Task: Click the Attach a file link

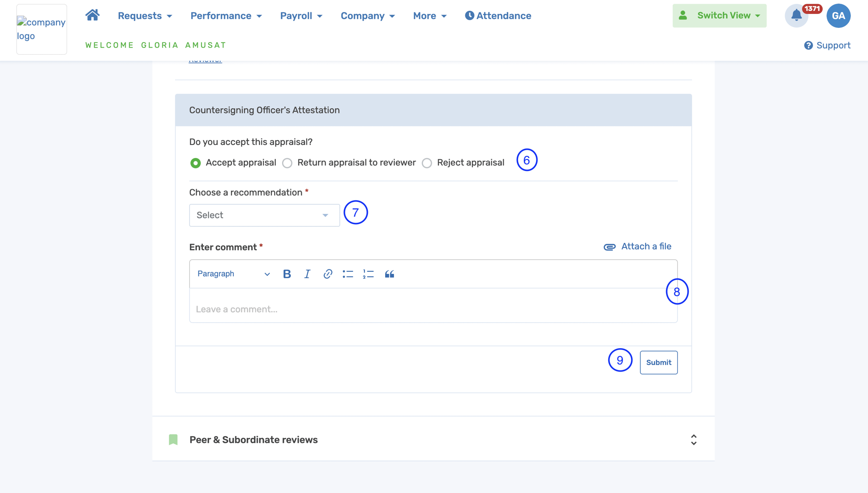Action: (x=637, y=246)
